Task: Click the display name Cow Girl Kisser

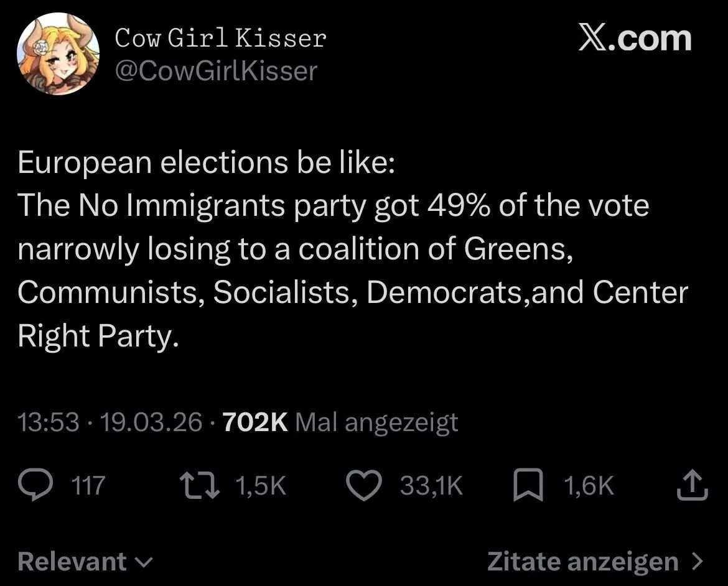Action: coord(220,39)
